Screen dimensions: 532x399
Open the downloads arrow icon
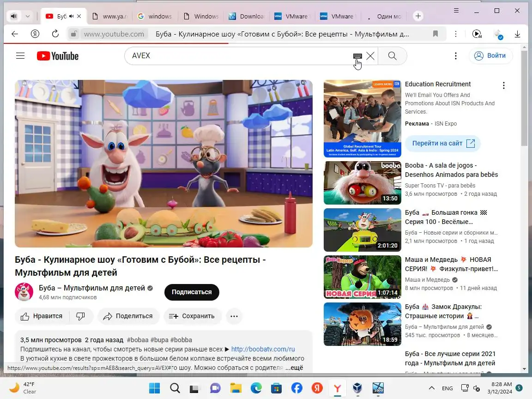517,34
